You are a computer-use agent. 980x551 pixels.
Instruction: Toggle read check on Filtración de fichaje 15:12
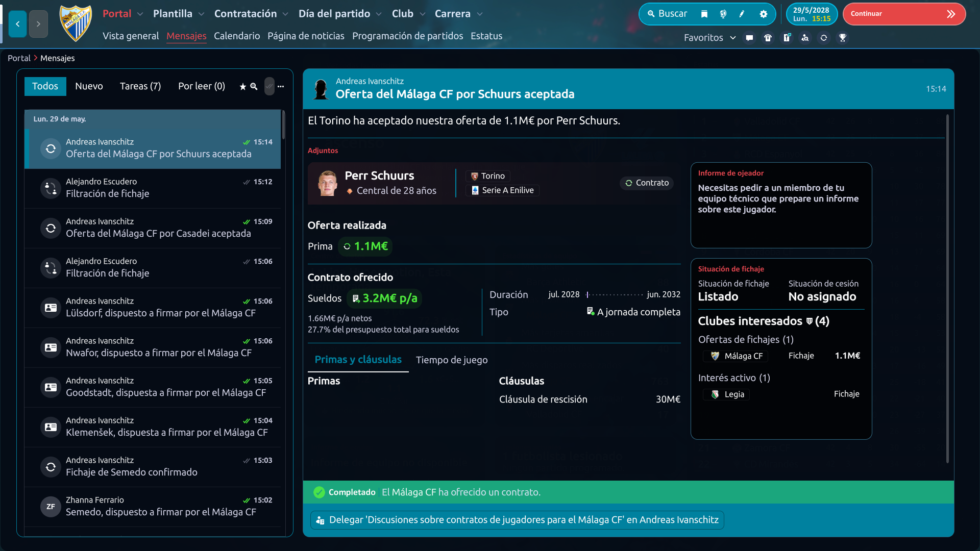[247, 182]
